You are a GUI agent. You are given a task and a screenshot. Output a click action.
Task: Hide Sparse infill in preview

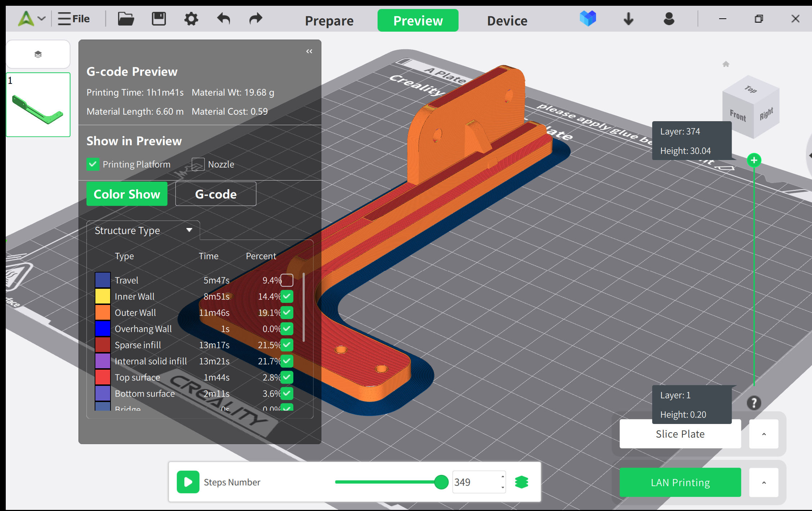point(287,345)
